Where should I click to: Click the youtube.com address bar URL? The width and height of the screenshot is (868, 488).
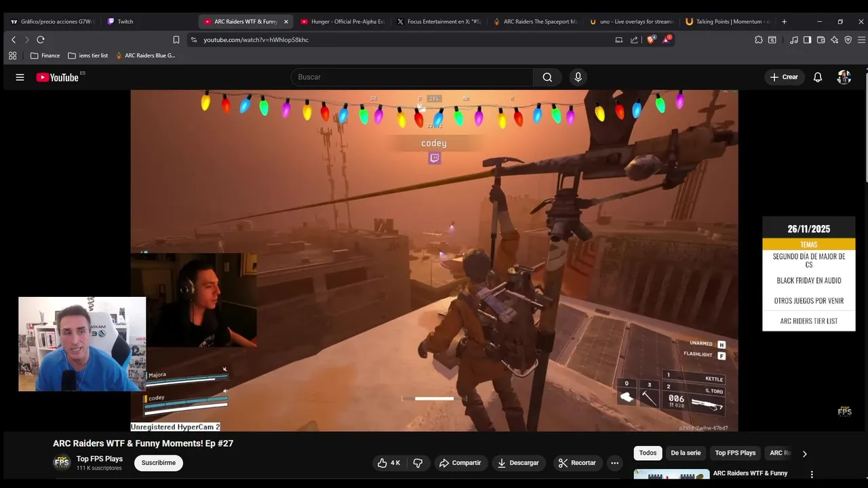(x=256, y=40)
